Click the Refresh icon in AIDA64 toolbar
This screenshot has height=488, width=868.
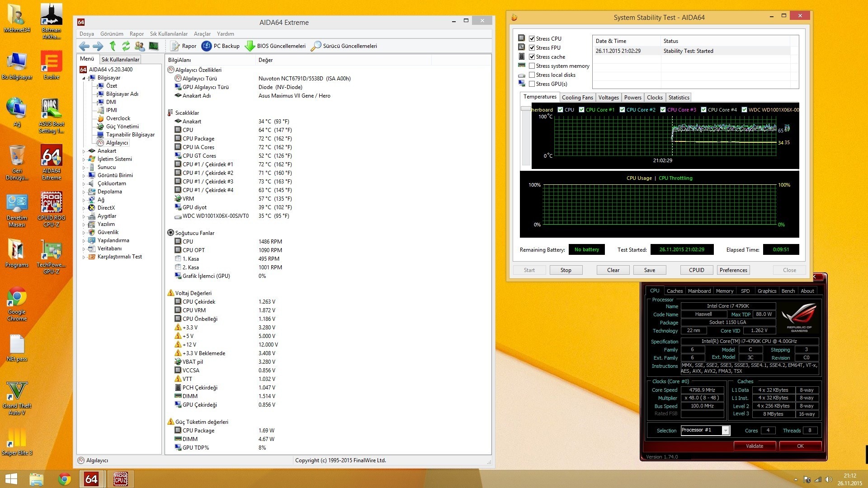(126, 46)
